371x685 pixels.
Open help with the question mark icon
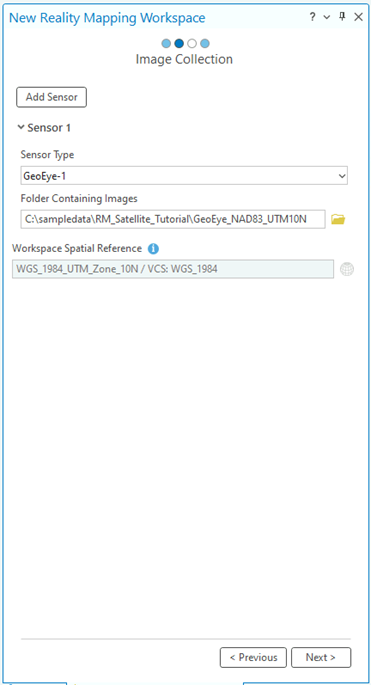point(312,17)
